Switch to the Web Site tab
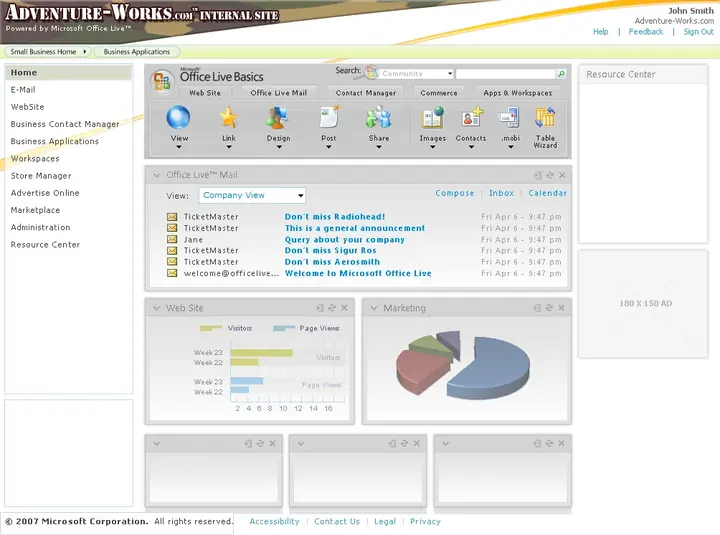 (205, 93)
